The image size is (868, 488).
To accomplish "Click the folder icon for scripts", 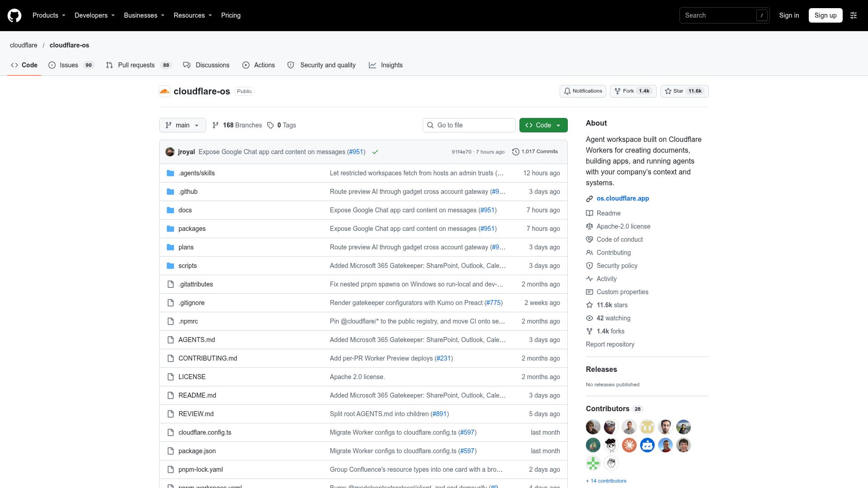I will [x=170, y=266].
